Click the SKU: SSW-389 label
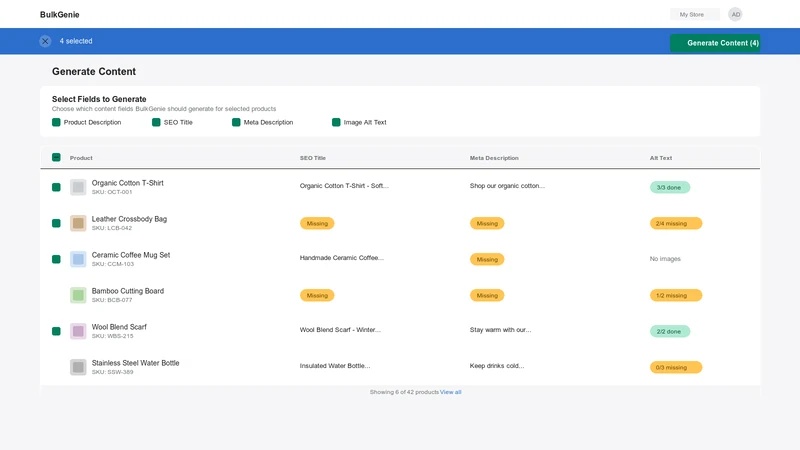Viewport: 800px width, 450px height. [x=112, y=372]
